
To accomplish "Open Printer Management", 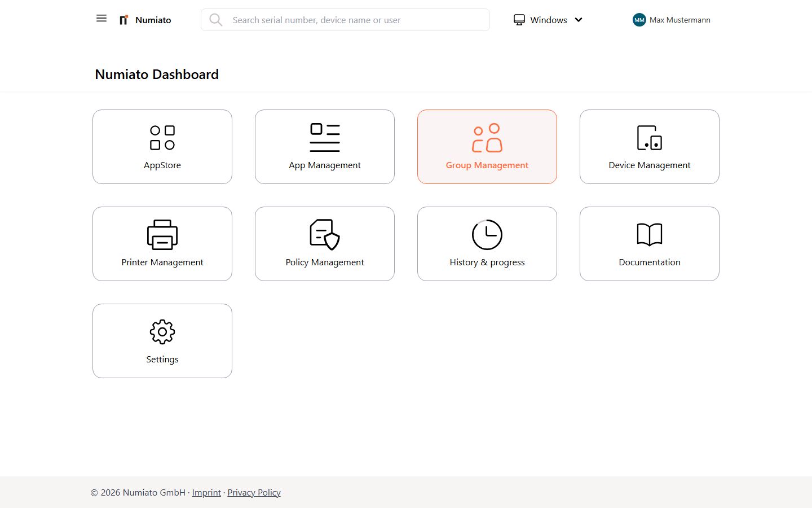I will 162,244.
